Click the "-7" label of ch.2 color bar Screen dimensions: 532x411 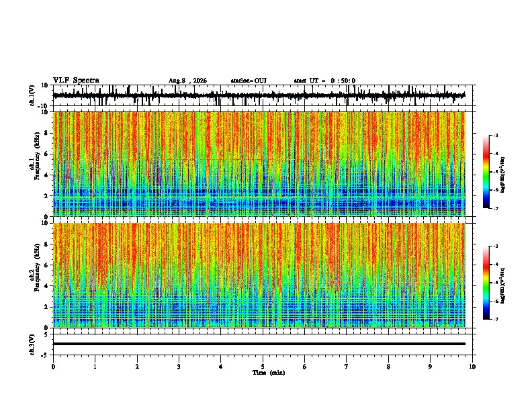(x=496, y=319)
